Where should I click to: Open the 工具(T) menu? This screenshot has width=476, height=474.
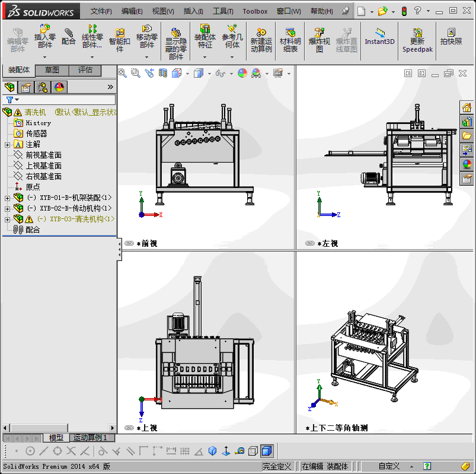pyautogui.click(x=223, y=11)
